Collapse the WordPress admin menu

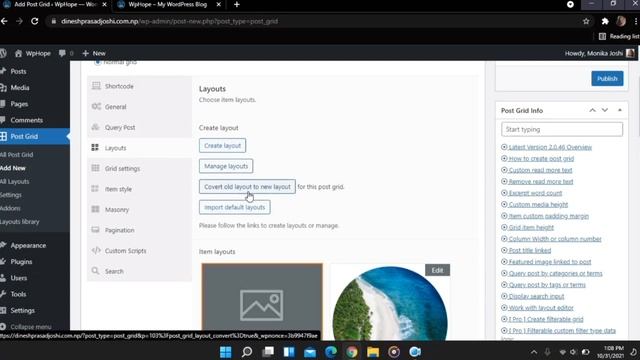(x=30, y=327)
